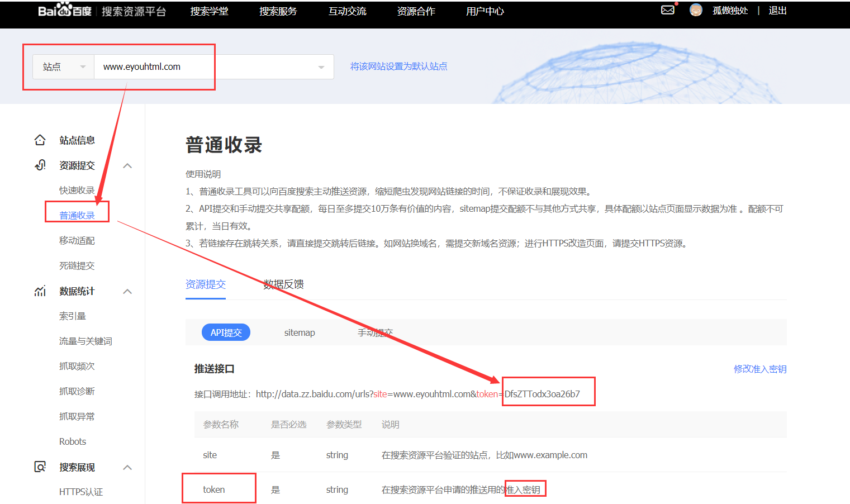Open the mail messages envelope icon
Image resolution: width=850 pixels, height=504 pixels.
(668, 10)
